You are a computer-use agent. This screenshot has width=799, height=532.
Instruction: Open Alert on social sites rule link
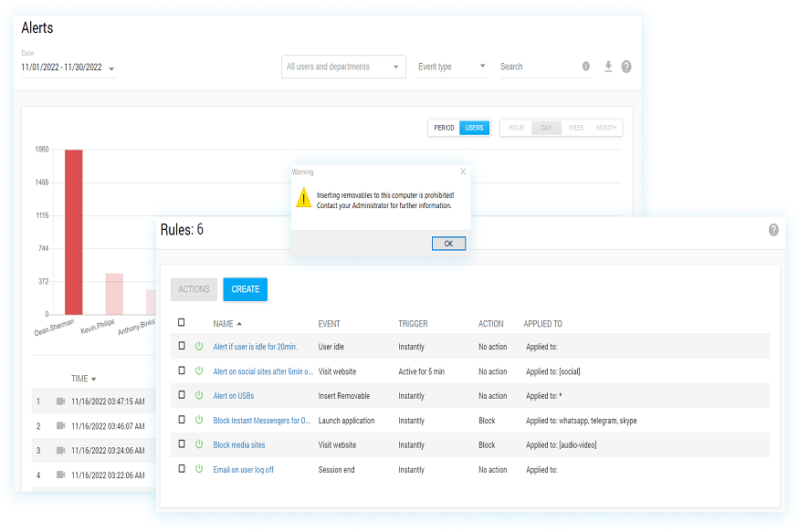(x=263, y=371)
